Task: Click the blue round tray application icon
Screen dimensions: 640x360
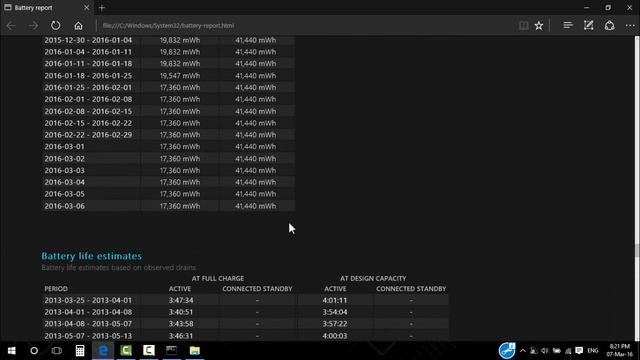Action: (x=507, y=350)
